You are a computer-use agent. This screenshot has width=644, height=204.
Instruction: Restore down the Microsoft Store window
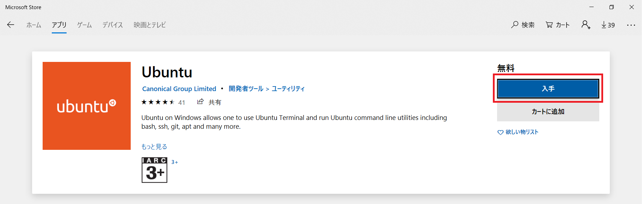click(612, 7)
